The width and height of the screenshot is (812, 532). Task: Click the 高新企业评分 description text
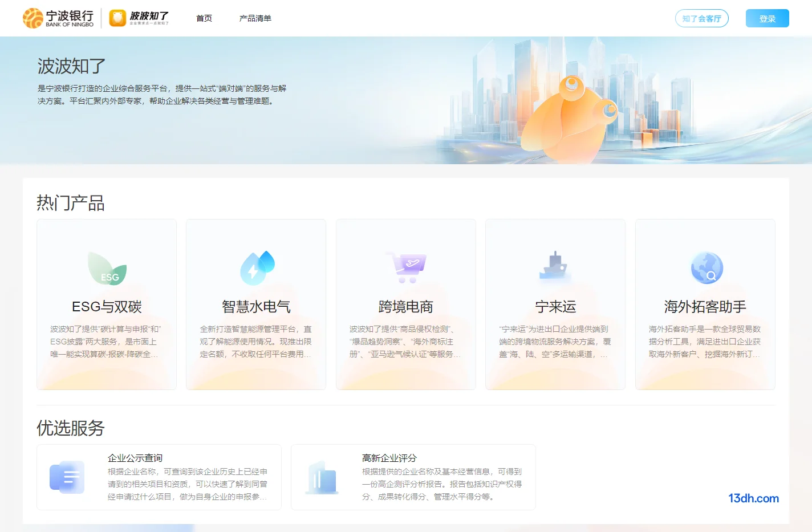pyautogui.click(x=442, y=484)
